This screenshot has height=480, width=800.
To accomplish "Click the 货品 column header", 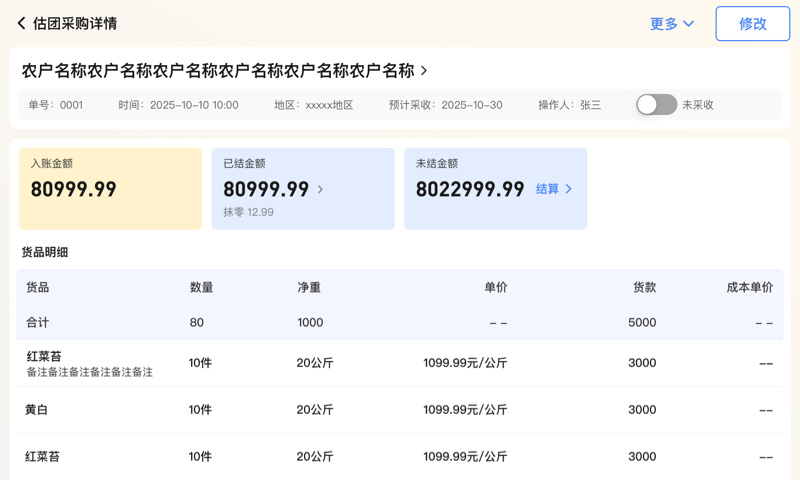I will [x=37, y=288].
